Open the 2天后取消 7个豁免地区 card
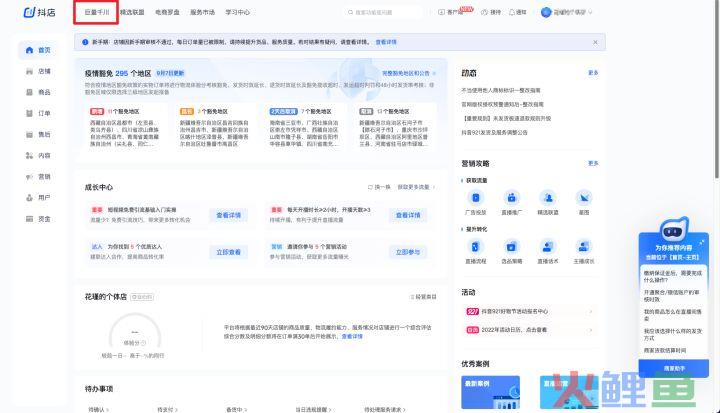Screen dimensions: 720x413 [x=305, y=128]
